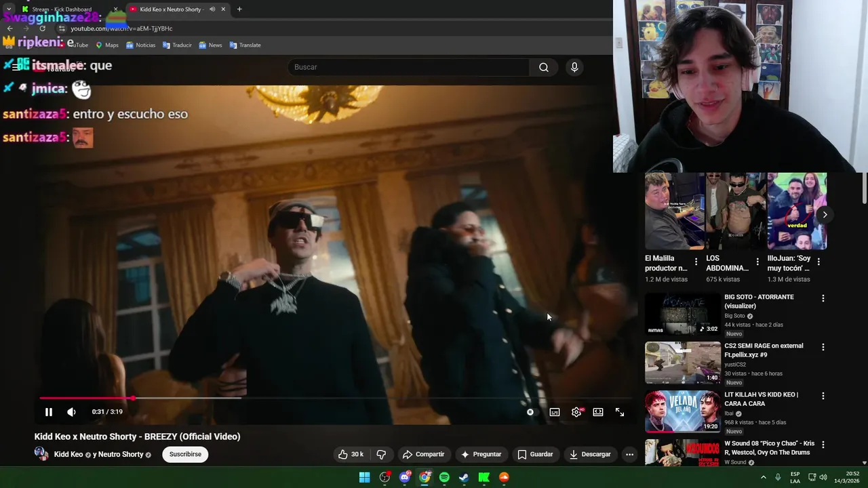
Task: Go back to previous page
Action: point(9,28)
